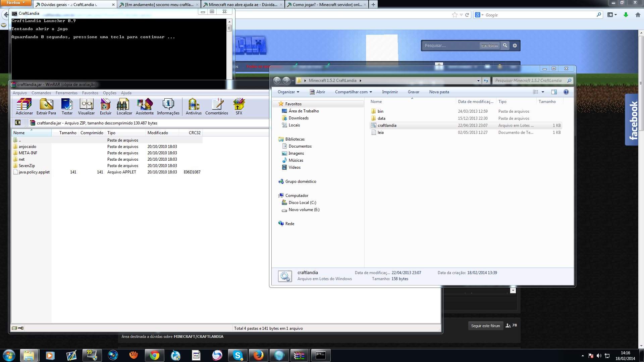Image resolution: width=644 pixels, height=362 pixels.
Task: Open Downloads in Explorer favorites
Action: pos(299,118)
